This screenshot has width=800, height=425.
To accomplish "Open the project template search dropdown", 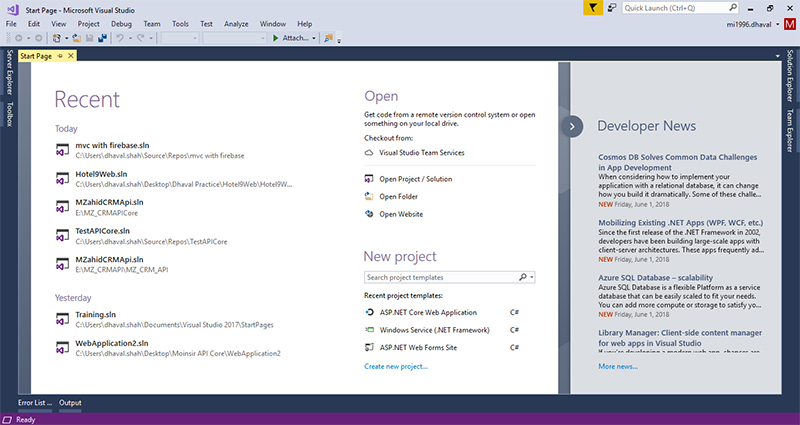I will click(532, 277).
